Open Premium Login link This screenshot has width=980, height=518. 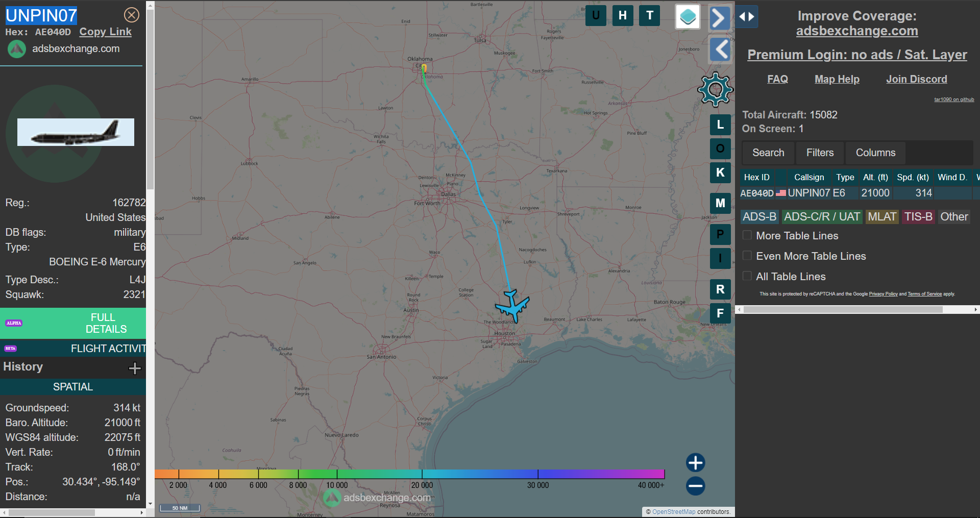click(x=857, y=55)
